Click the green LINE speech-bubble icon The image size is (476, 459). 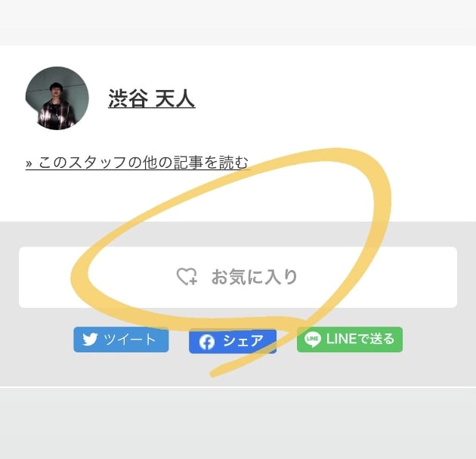312,339
